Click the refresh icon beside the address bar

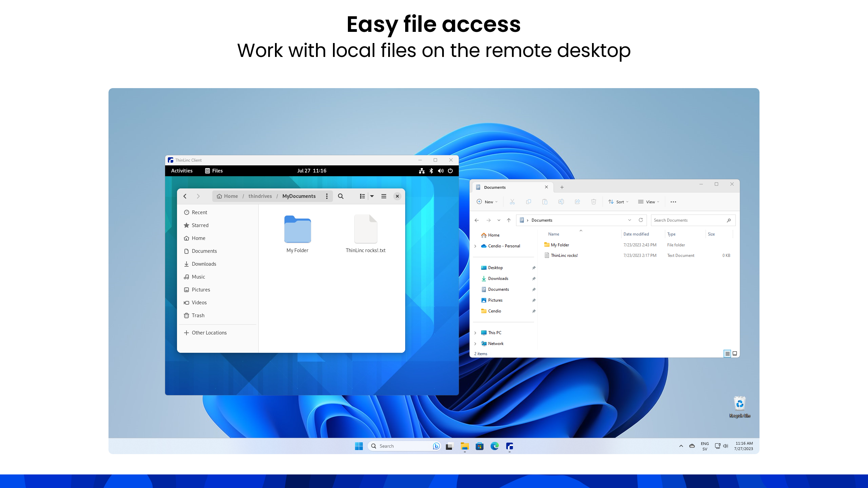click(641, 220)
